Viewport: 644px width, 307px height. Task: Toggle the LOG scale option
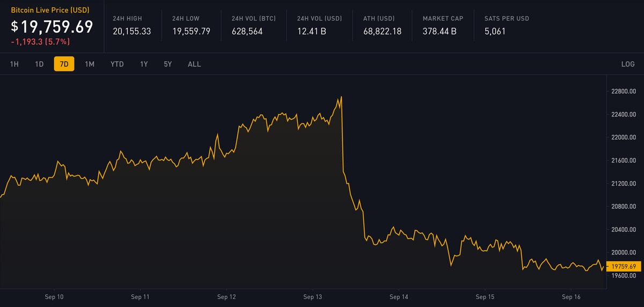click(628, 64)
